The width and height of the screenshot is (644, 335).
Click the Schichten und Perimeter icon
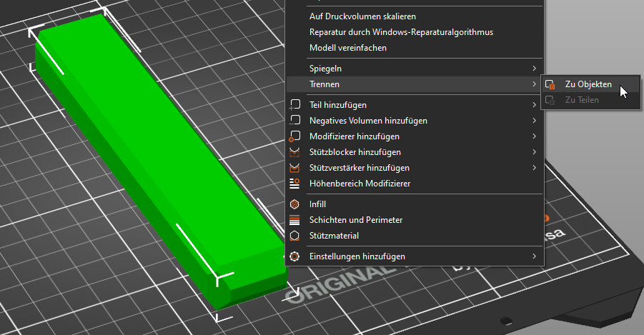click(x=294, y=220)
